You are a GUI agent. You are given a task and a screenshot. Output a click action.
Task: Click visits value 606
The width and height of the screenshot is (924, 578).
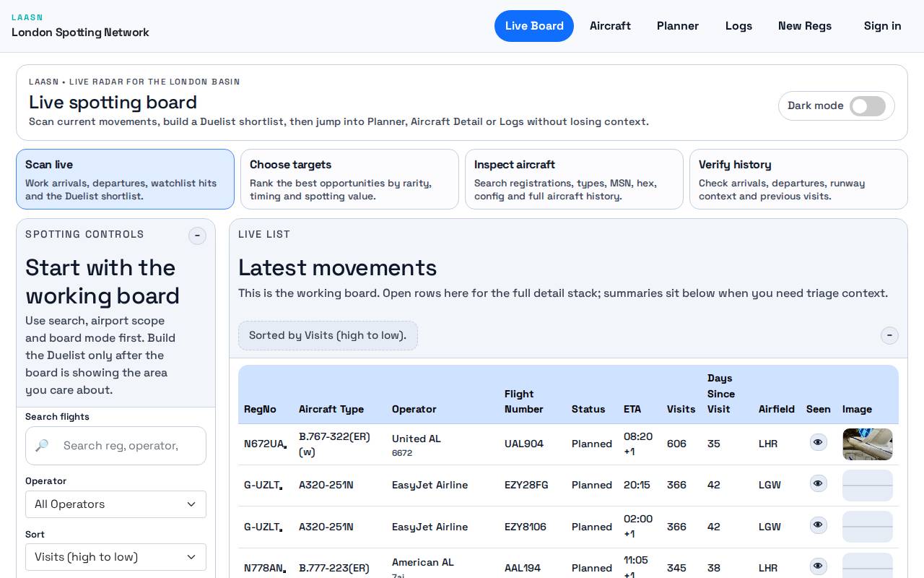676,444
